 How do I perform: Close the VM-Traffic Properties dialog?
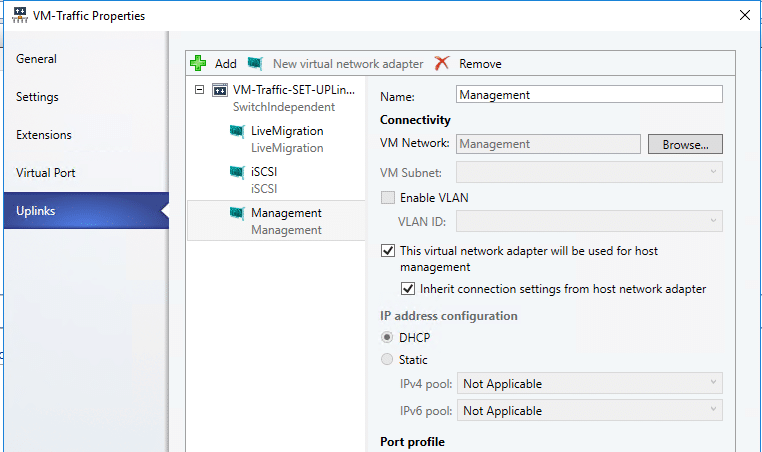745,15
